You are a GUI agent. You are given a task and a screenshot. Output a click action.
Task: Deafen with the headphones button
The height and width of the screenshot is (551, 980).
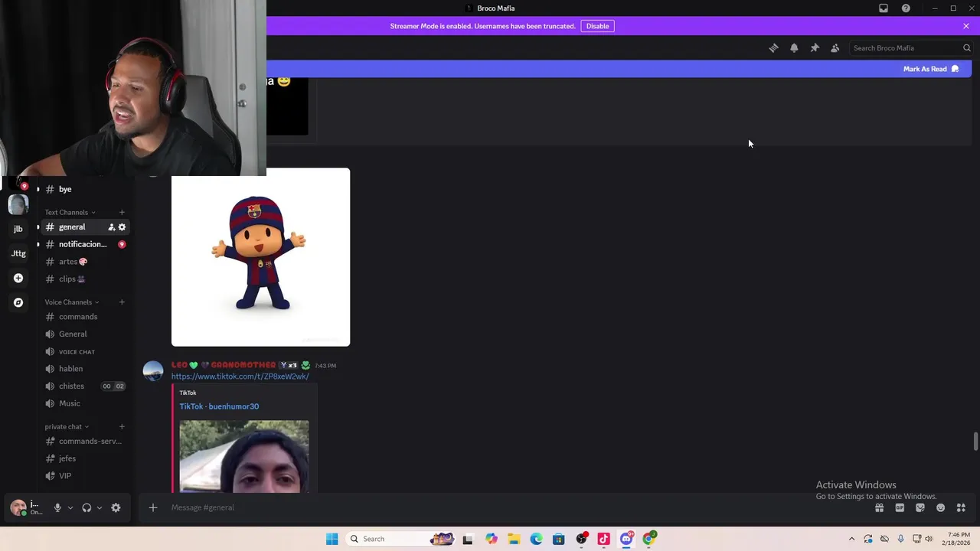(87, 507)
